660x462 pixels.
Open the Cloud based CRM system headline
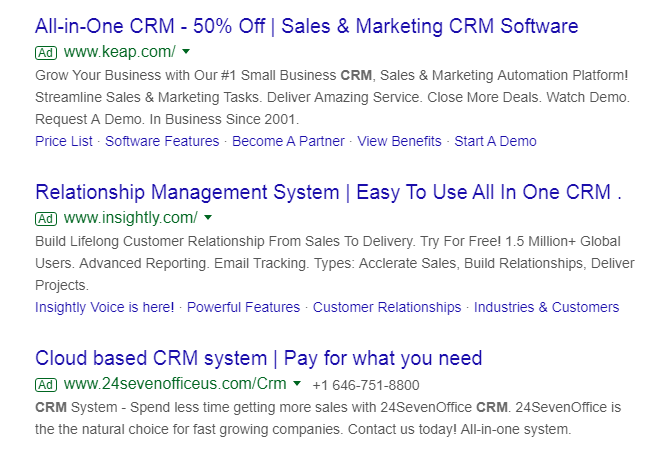(258, 358)
